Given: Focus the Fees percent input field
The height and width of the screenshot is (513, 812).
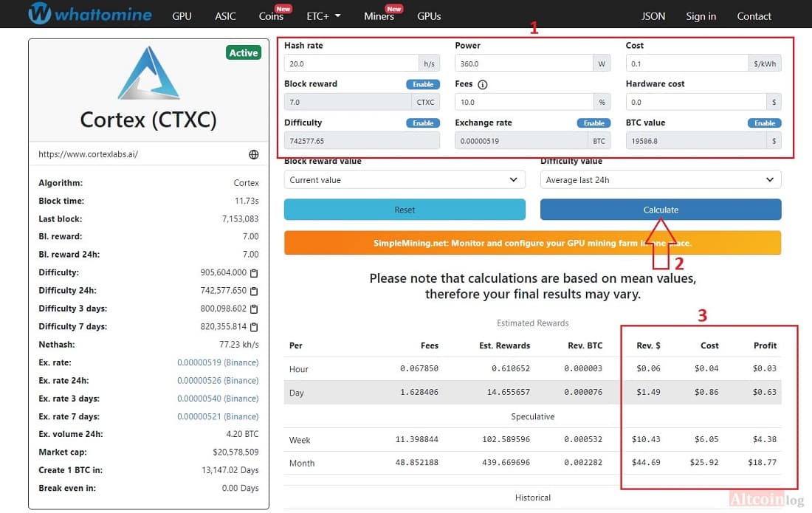Looking at the screenshot, I should pos(524,102).
